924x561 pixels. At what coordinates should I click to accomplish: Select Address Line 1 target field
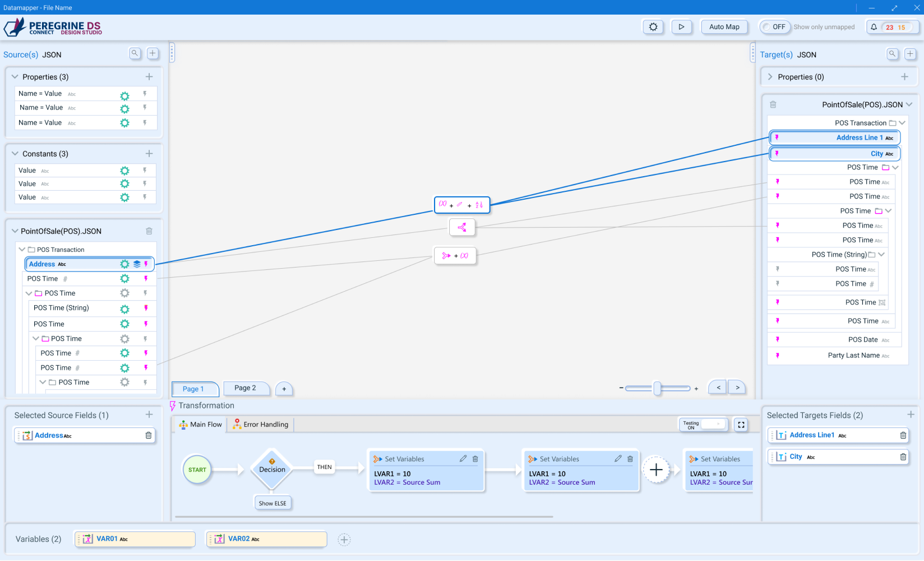pos(835,137)
